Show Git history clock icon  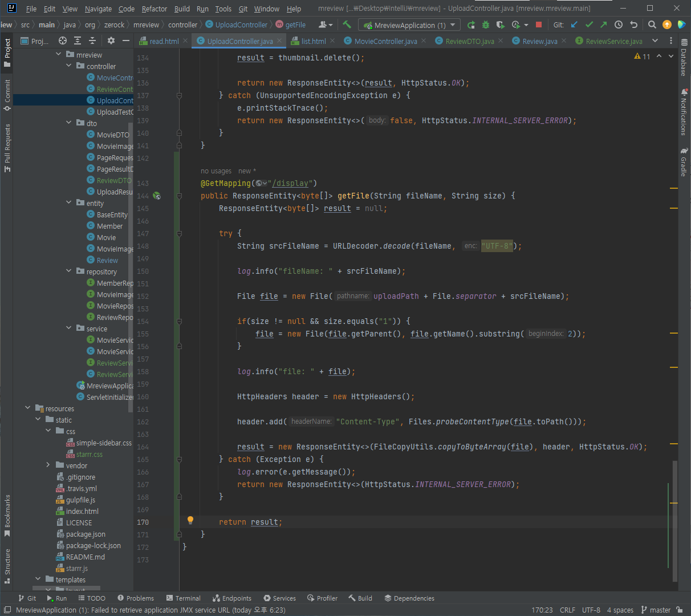click(619, 25)
